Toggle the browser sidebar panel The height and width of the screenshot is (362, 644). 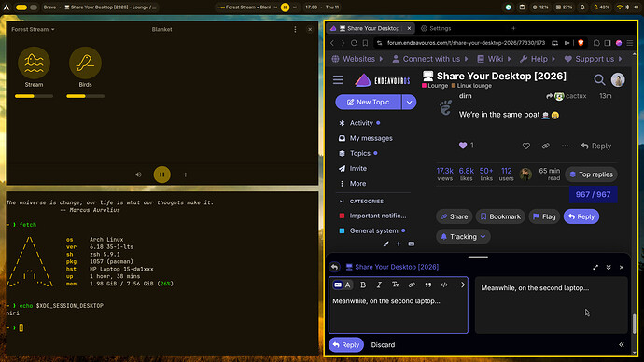coord(608,43)
